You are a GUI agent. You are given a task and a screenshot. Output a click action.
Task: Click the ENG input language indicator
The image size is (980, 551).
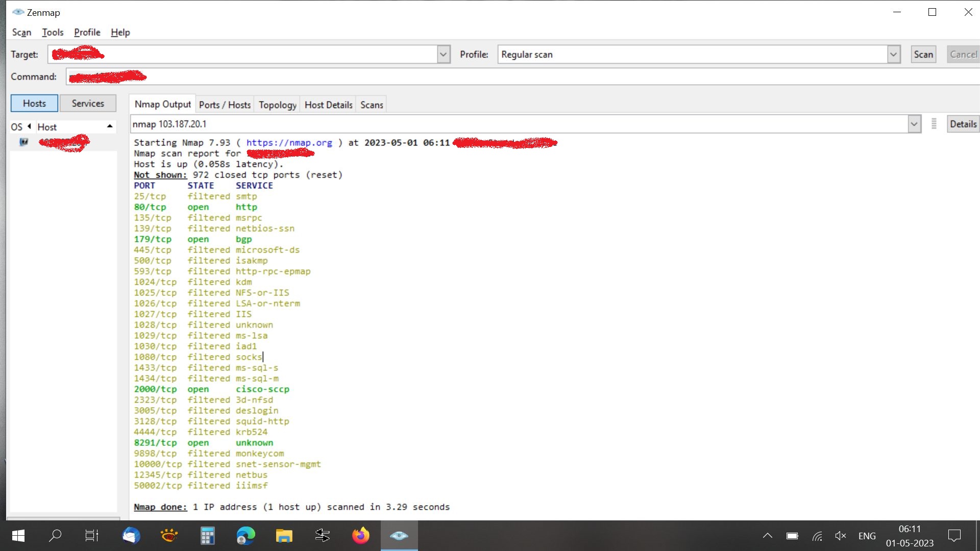coord(867,536)
